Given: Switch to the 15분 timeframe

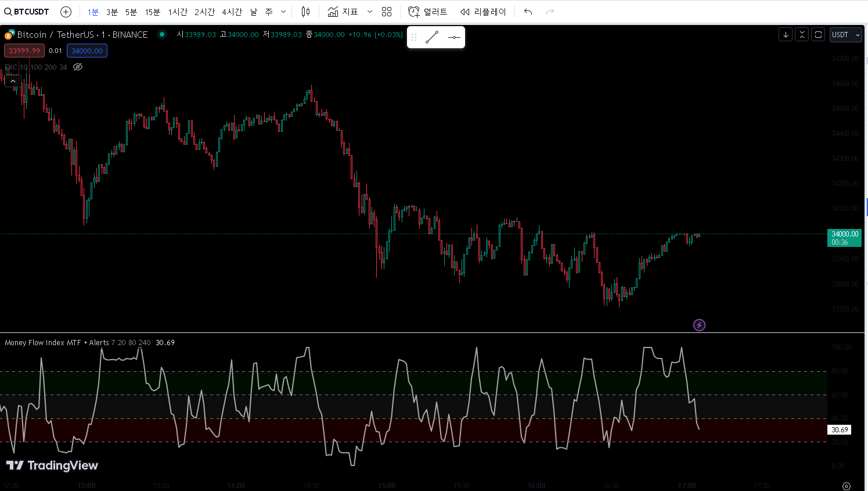Looking at the screenshot, I should [x=153, y=12].
